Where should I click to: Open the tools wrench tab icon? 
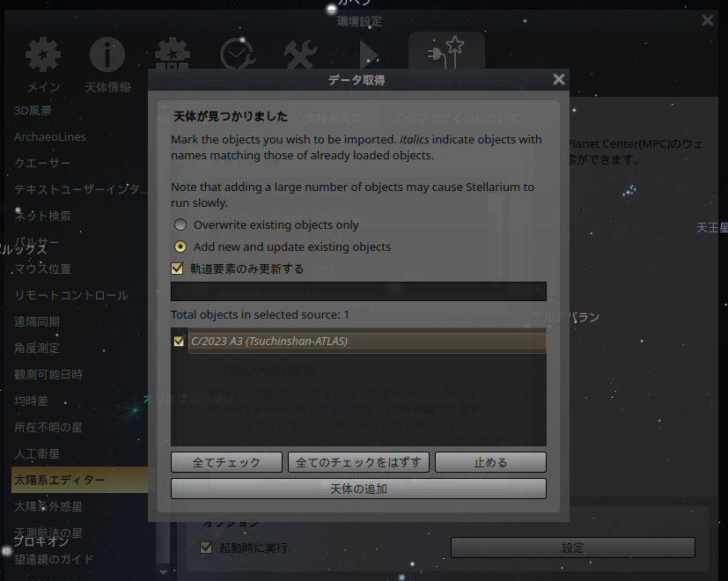click(301, 54)
